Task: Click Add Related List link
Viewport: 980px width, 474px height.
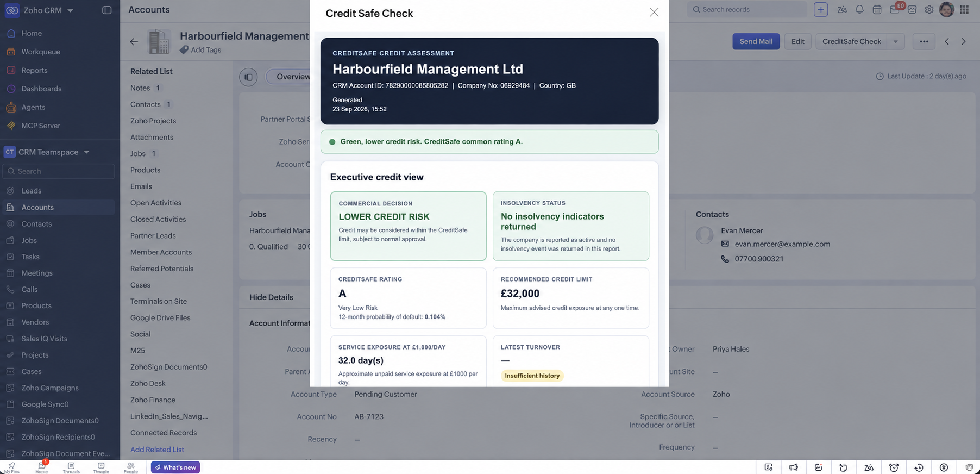Action: 157,450
